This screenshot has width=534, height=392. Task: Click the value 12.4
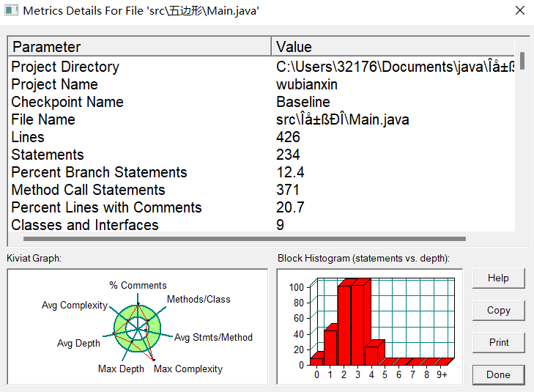[x=290, y=172]
